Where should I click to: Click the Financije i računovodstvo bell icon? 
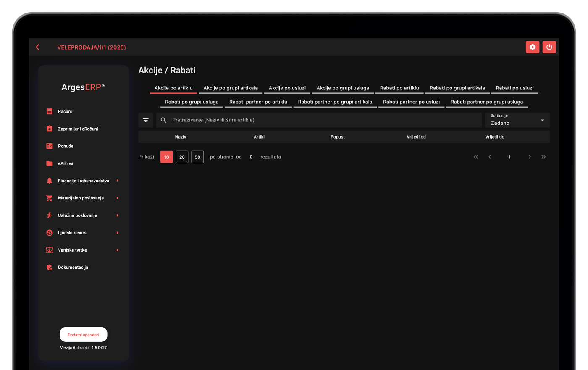(x=50, y=181)
